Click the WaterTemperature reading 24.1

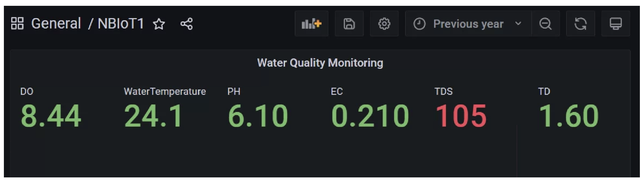(x=153, y=116)
